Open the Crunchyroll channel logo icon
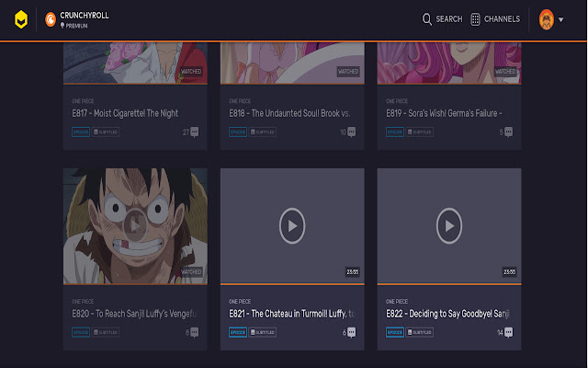Image resolution: width=588 pixels, height=368 pixels. click(51, 19)
